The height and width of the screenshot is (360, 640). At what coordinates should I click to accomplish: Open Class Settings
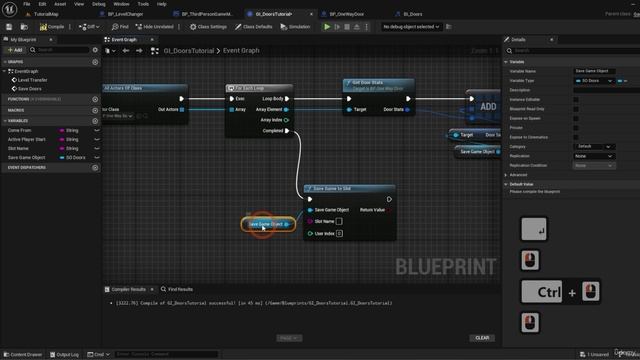(208, 27)
